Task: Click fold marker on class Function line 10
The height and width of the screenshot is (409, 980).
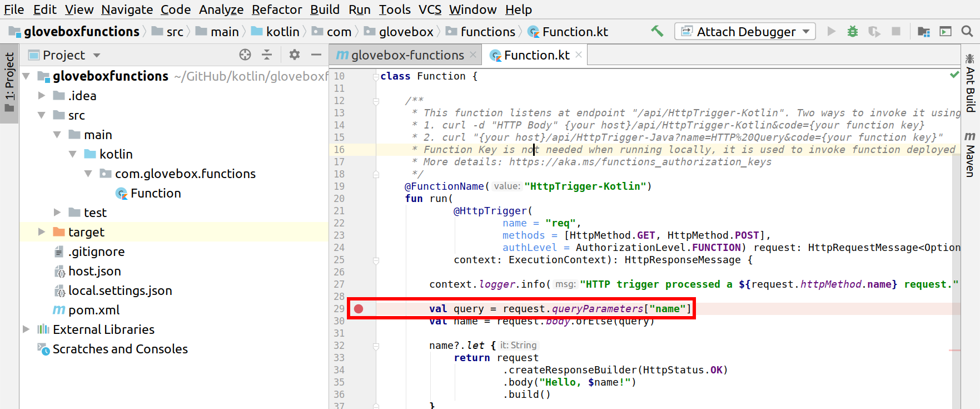Action: click(376, 77)
